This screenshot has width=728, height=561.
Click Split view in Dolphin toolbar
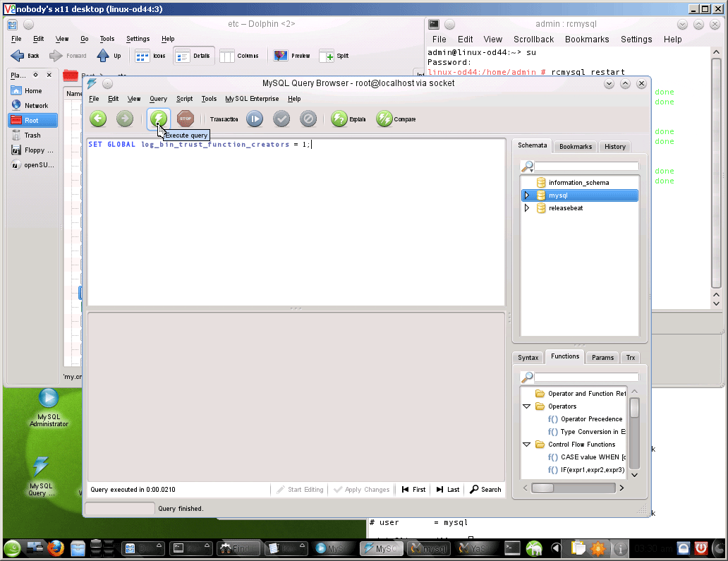click(334, 56)
